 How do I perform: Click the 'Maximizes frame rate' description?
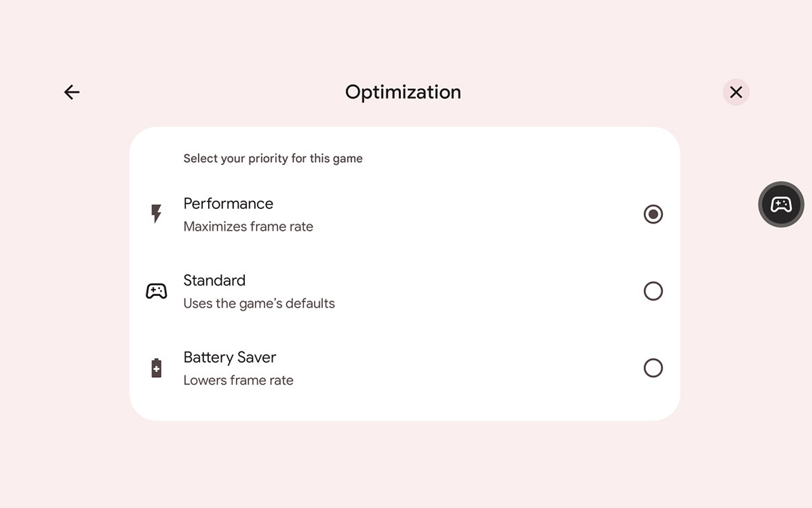pos(248,227)
